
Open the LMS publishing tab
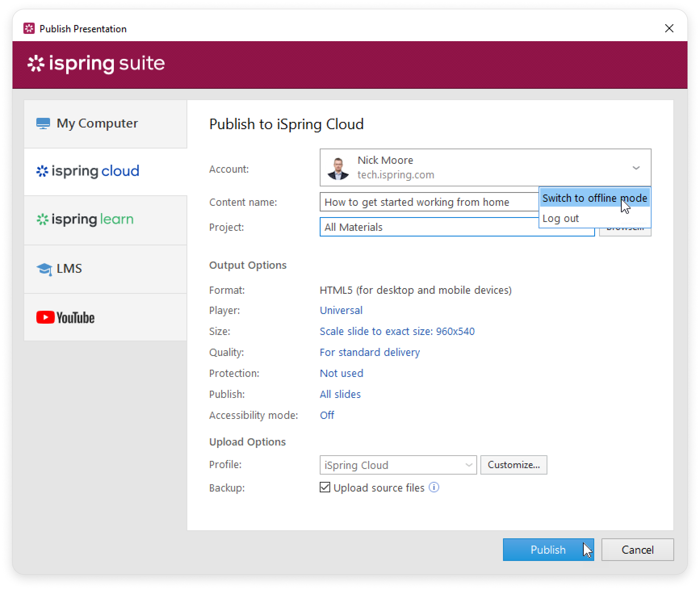(x=105, y=269)
